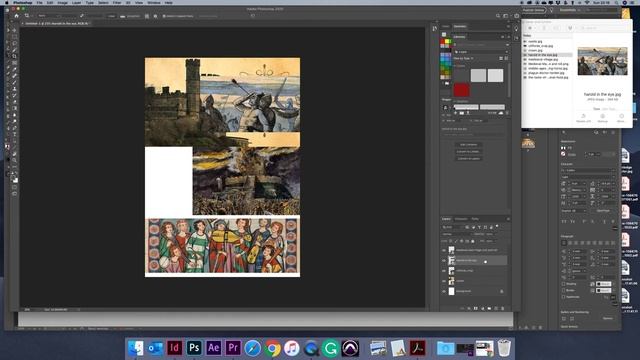Screen dimensions: 640x360
Task: Hide the castle layer
Action: click(444, 281)
